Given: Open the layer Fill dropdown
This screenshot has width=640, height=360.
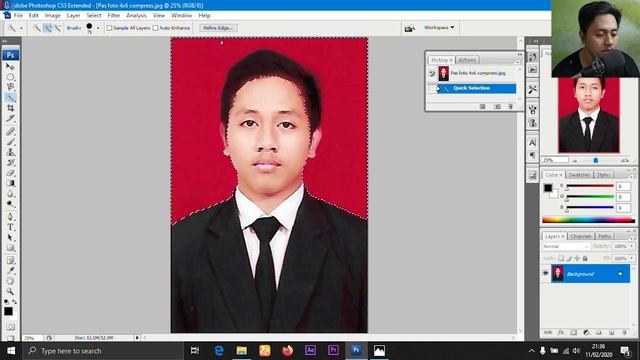Looking at the screenshot, I should pos(632,258).
